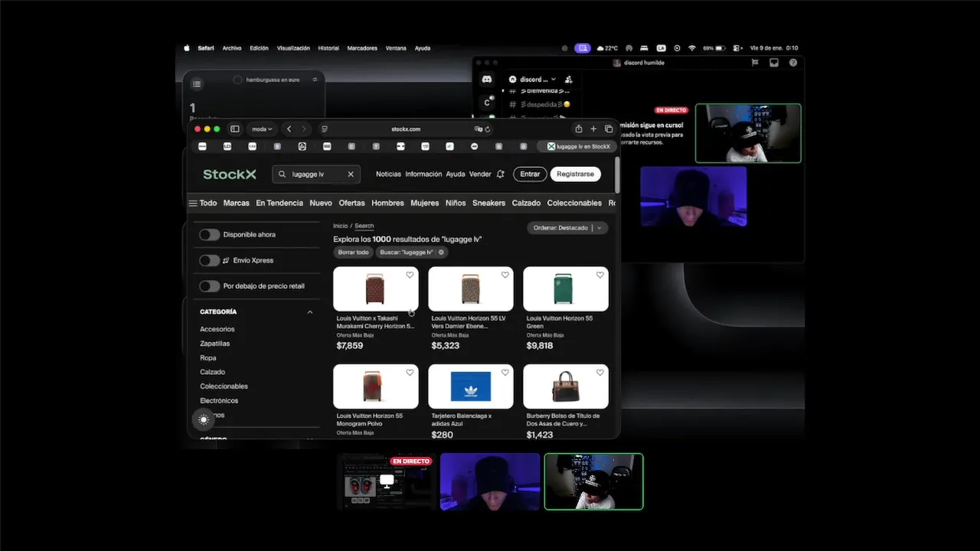Click the $7,859 price text
Screen dimensions: 980x551
point(350,346)
